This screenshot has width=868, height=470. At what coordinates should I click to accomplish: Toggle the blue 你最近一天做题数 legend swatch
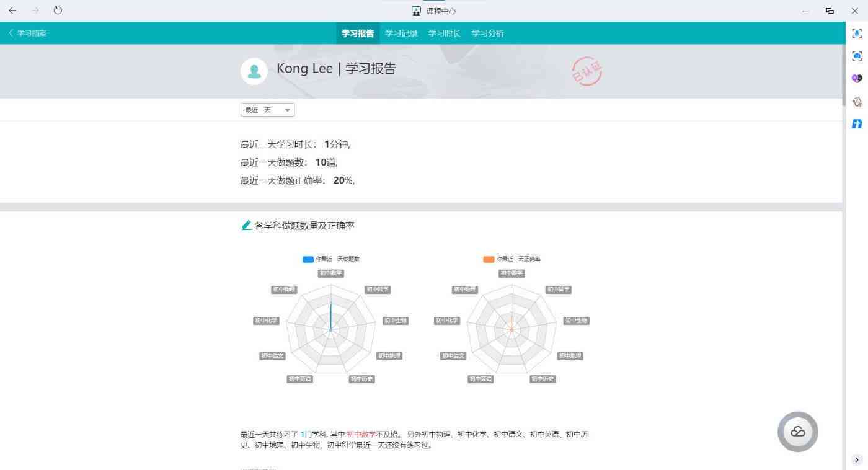(308, 259)
